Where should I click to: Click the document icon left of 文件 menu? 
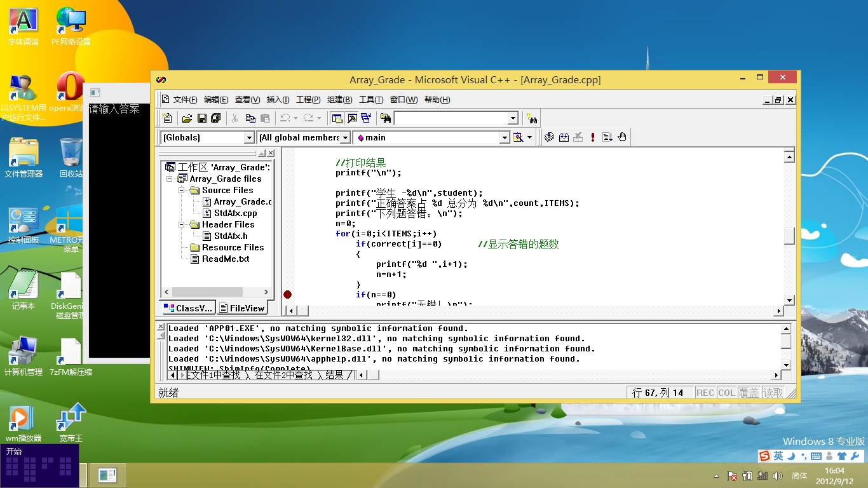tap(166, 99)
